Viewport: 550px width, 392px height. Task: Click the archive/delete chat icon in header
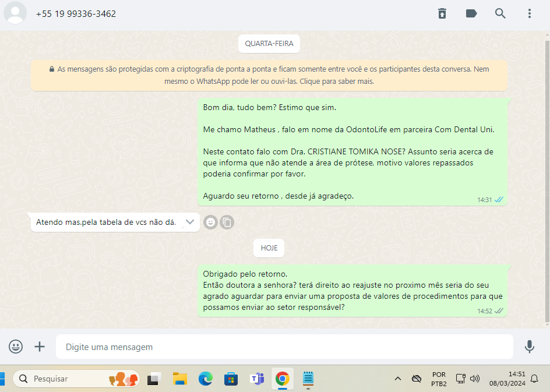tap(442, 13)
